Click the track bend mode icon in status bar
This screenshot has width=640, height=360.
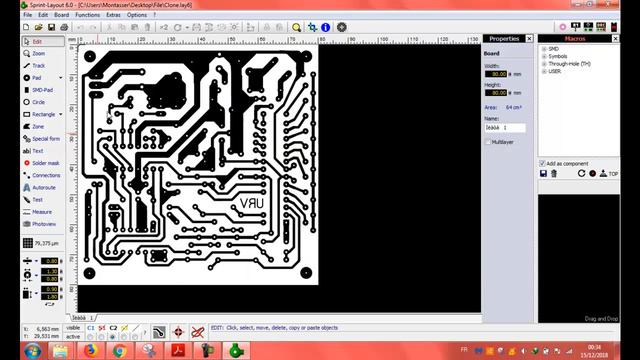pos(159,332)
